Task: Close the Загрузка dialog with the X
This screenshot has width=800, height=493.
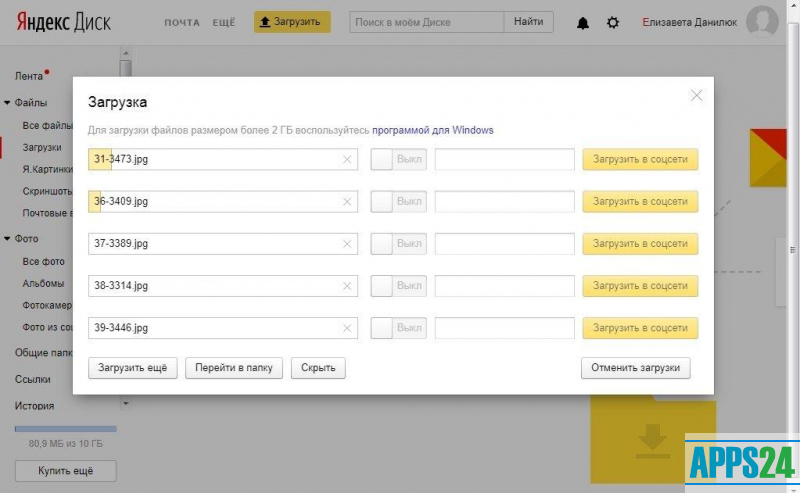Action: [697, 96]
